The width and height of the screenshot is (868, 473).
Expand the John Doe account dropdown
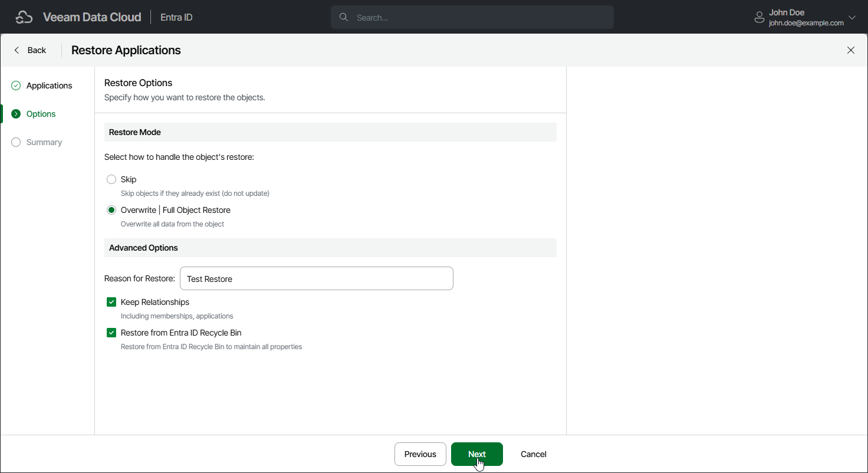point(851,18)
